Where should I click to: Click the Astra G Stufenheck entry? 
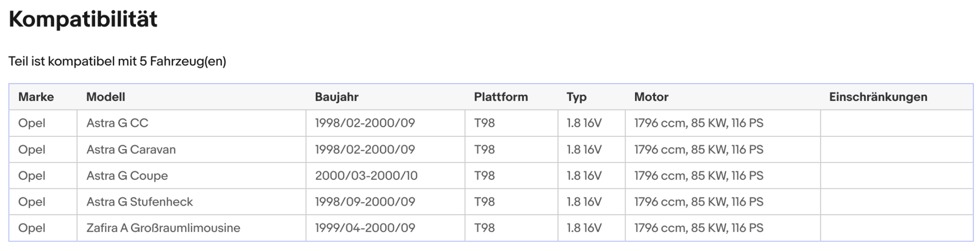coord(139,202)
